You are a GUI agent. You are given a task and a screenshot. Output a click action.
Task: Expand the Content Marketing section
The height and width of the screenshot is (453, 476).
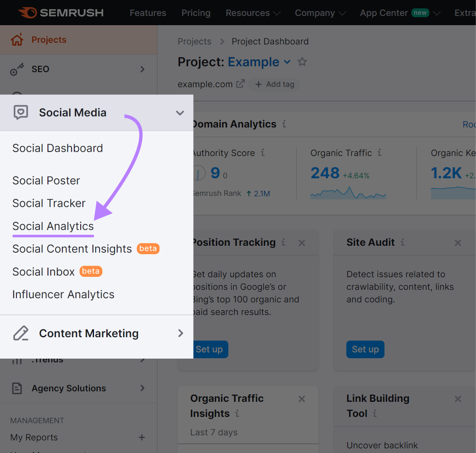pos(180,333)
